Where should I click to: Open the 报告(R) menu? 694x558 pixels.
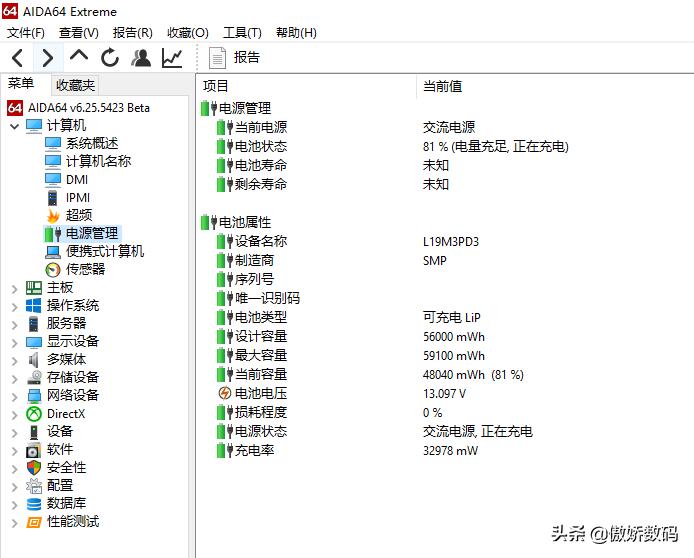click(133, 33)
